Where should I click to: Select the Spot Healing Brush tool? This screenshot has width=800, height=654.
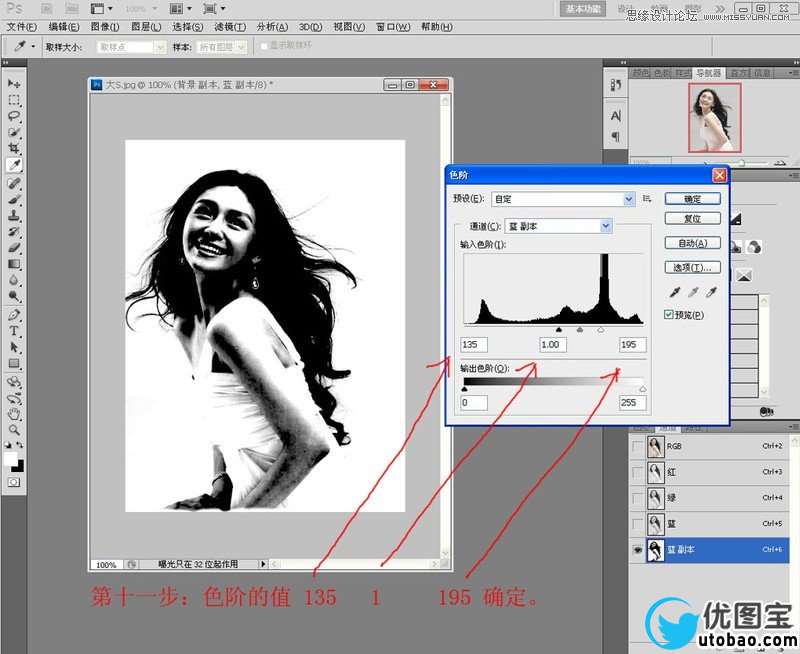coord(14,183)
